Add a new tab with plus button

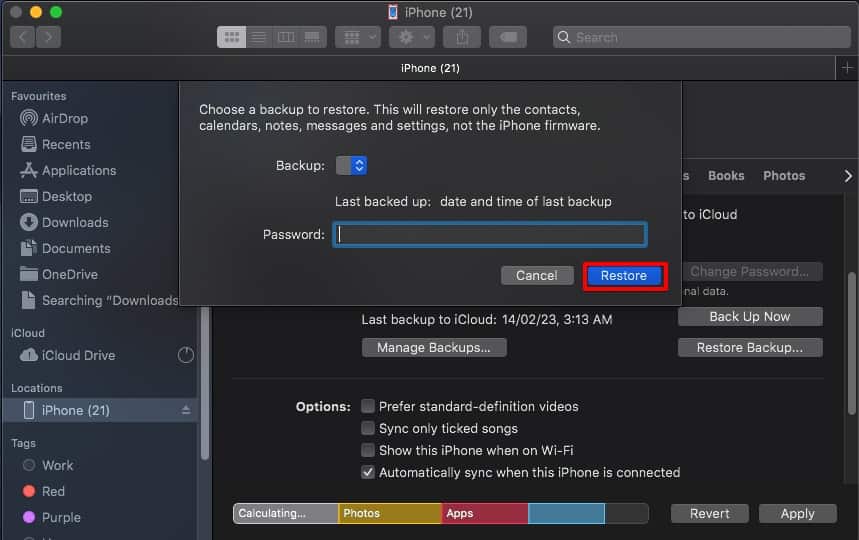tap(846, 68)
